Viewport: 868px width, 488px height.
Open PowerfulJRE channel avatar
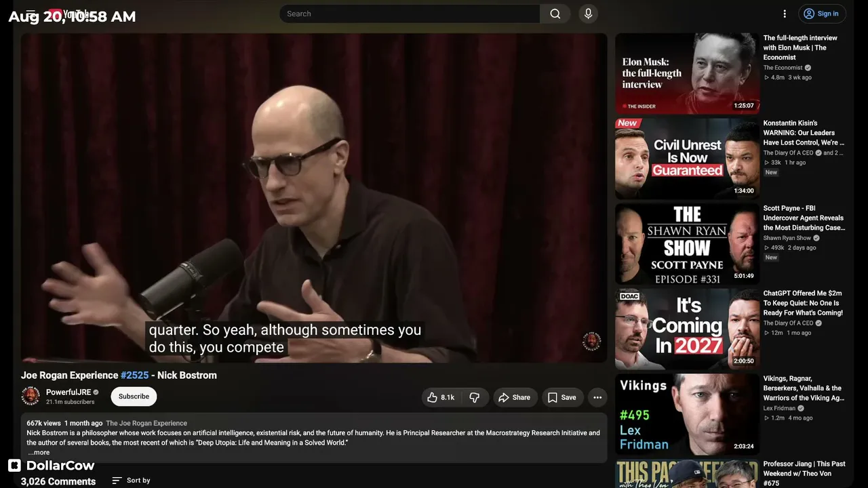pos(31,396)
